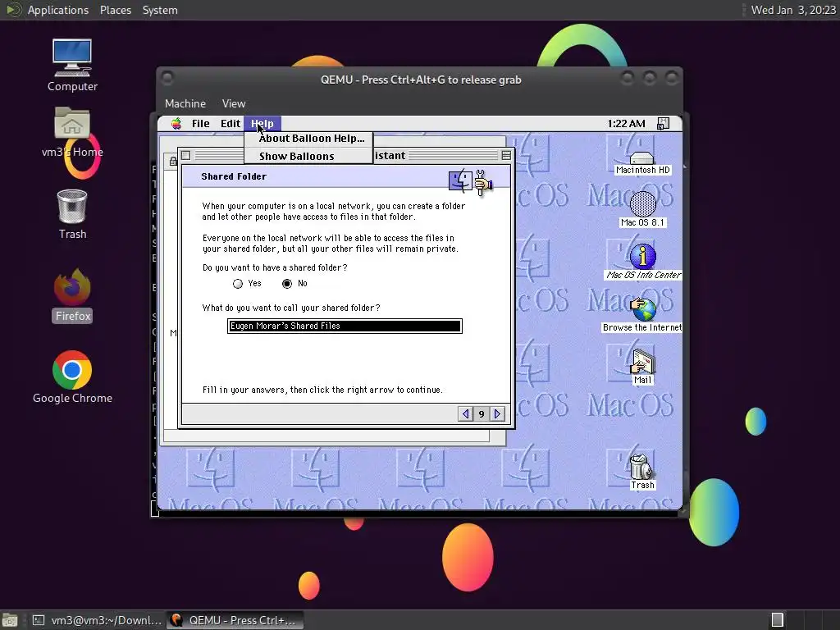Viewport: 840px width, 630px height.
Task: Launch Google Chrome from the desktop
Action: pyautogui.click(x=72, y=377)
